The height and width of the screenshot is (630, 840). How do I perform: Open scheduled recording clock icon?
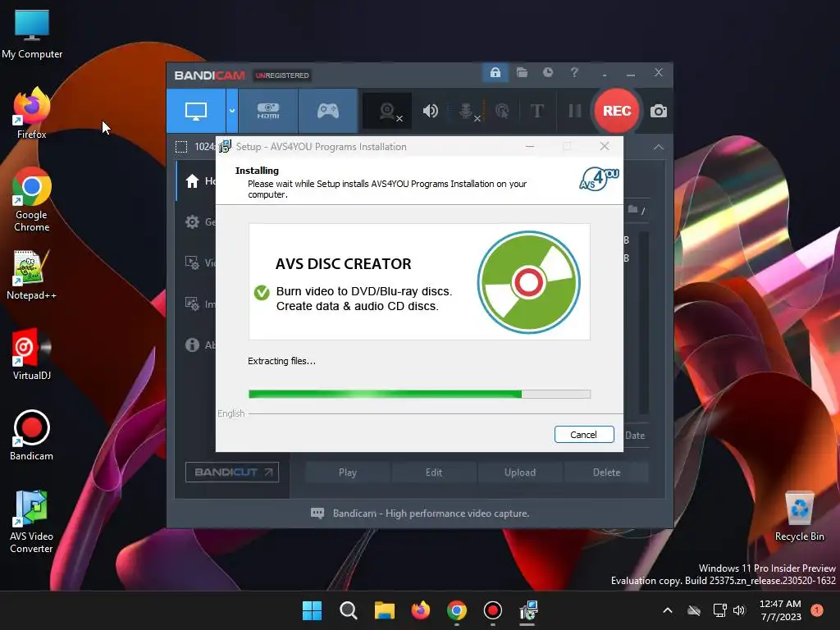547,72
